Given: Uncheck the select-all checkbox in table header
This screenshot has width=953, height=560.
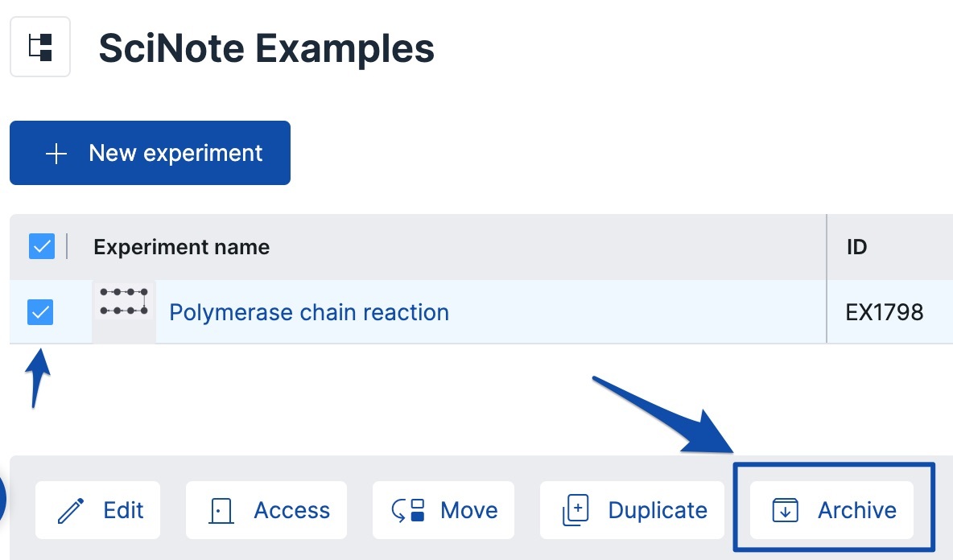Looking at the screenshot, I should 41,246.
